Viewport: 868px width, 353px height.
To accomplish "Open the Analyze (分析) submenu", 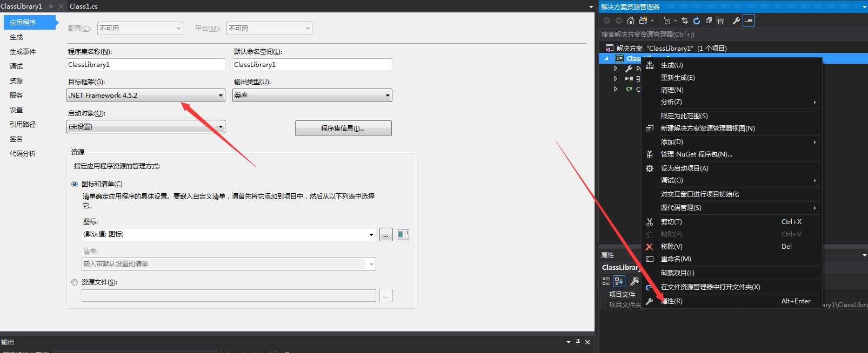I will click(731, 102).
